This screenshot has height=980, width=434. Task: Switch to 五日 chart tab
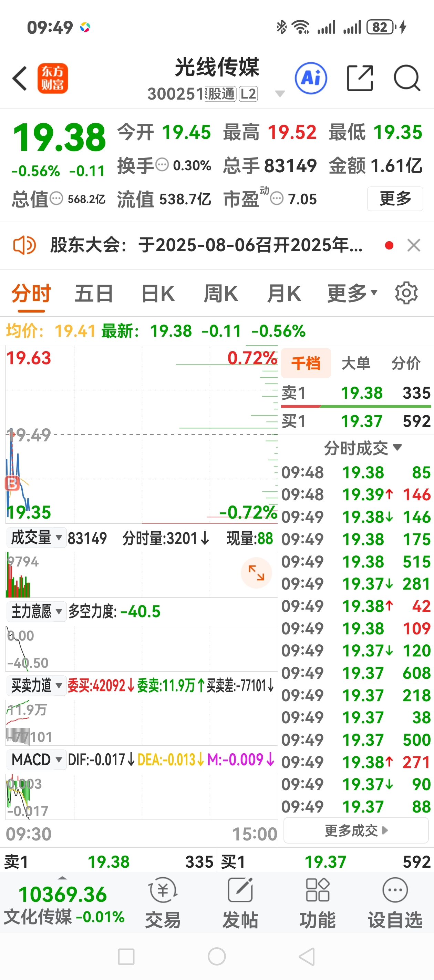click(94, 294)
